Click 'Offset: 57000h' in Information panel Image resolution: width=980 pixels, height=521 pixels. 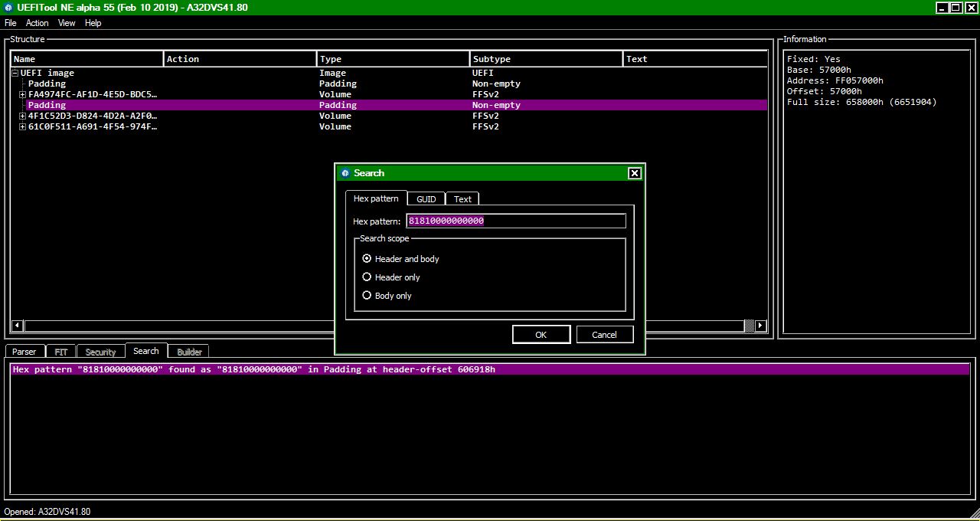pos(824,91)
